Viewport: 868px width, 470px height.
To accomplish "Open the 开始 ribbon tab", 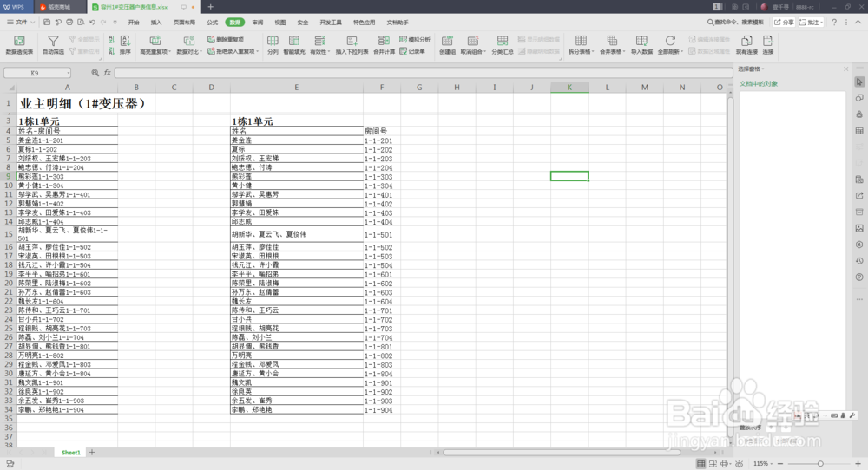I will 134,23.
